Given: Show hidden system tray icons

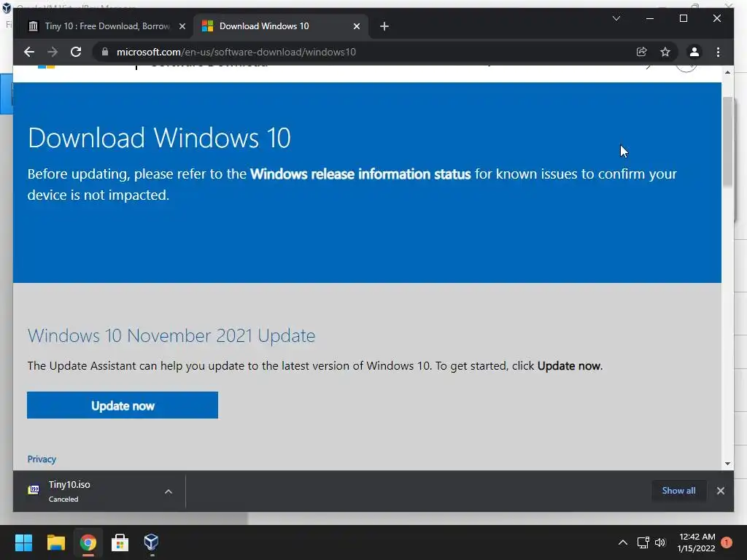Looking at the screenshot, I should tap(623, 542).
